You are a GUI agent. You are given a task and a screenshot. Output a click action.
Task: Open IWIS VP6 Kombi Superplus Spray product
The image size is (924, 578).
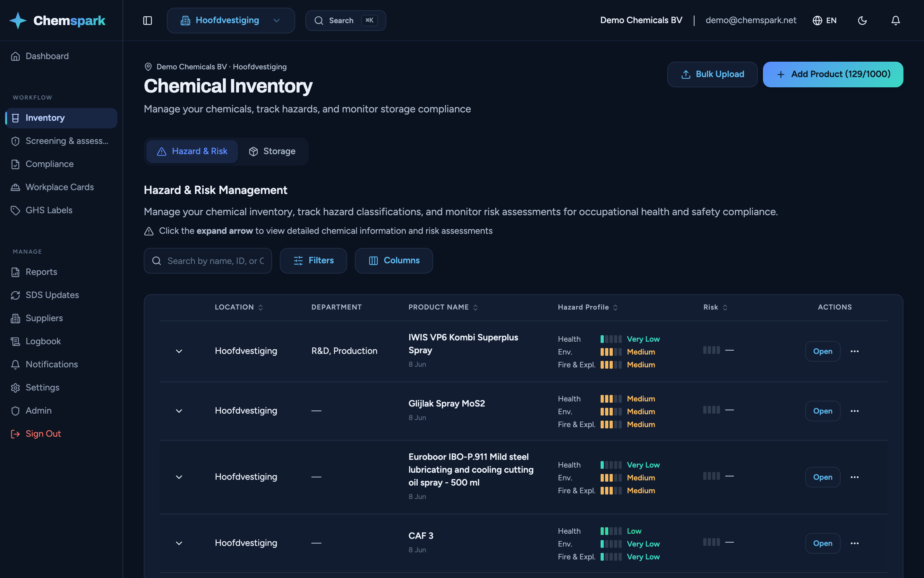tap(822, 351)
